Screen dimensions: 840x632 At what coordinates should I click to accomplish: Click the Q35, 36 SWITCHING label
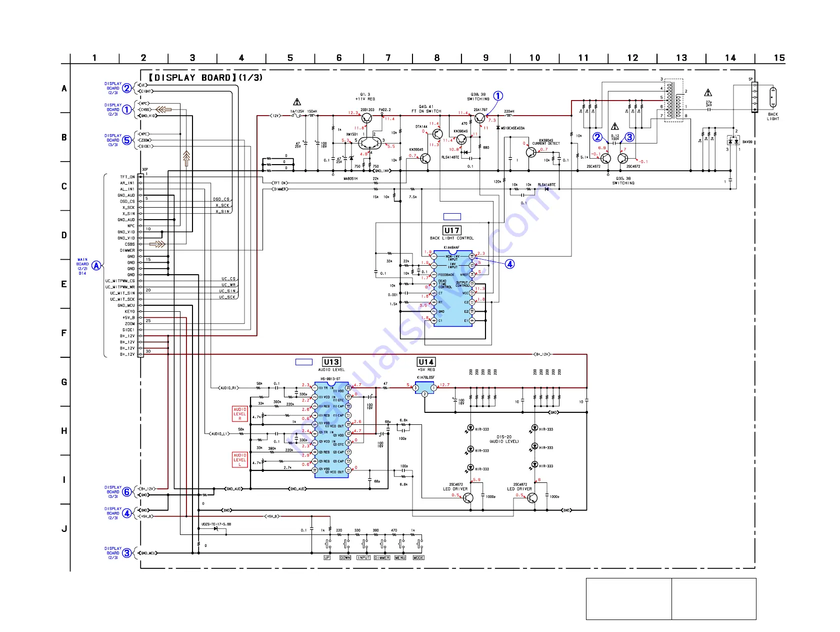pyautogui.click(x=623, y=181)
